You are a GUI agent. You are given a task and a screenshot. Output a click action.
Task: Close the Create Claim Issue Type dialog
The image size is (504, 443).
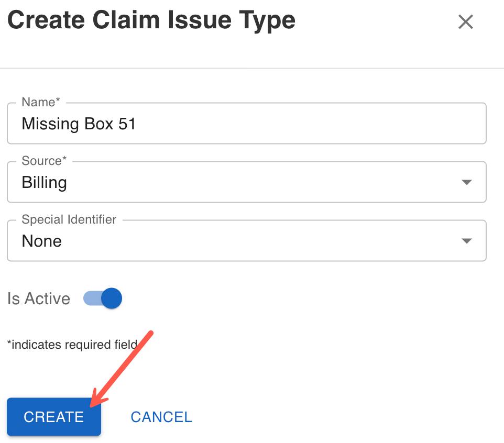click(x=465, y=22)
